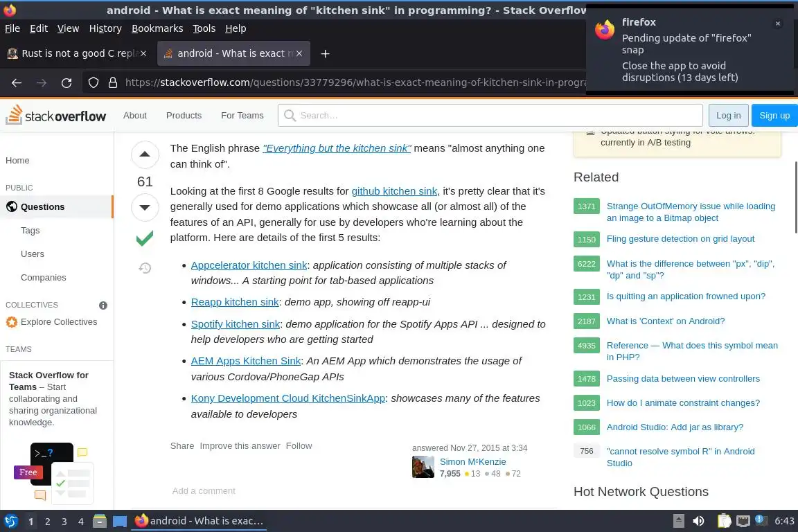Click the show desktop icon in the taskbar
798x532 pixels.
coord(120,522)
